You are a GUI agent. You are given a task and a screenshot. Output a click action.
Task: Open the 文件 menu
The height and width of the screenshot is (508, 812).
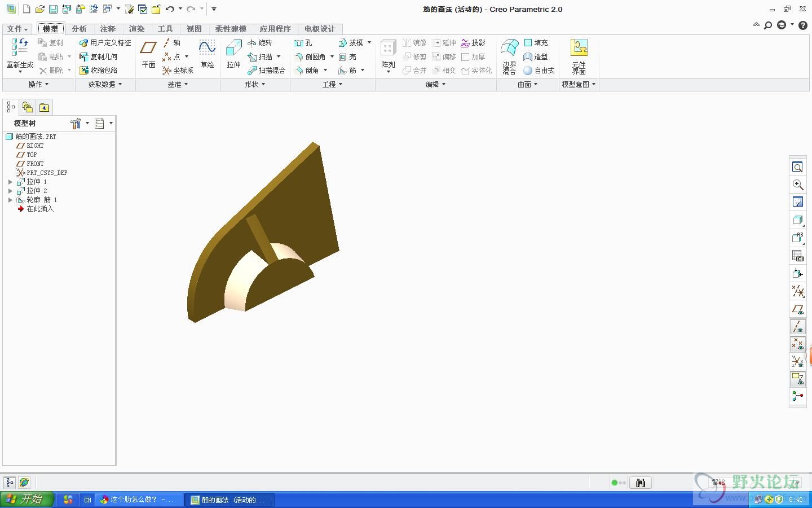[17, 29]
